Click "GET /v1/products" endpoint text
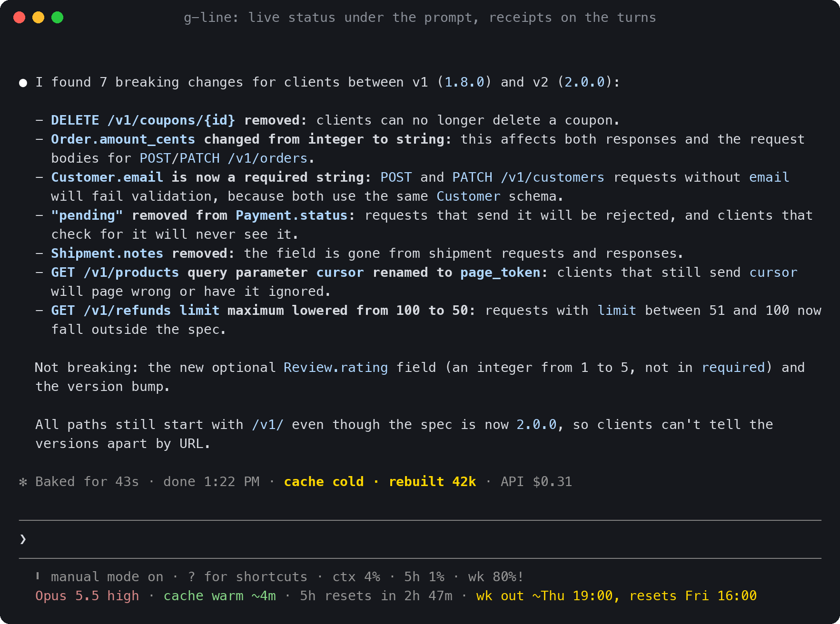This screenshot has width=840, height=624. click(115, 273)
